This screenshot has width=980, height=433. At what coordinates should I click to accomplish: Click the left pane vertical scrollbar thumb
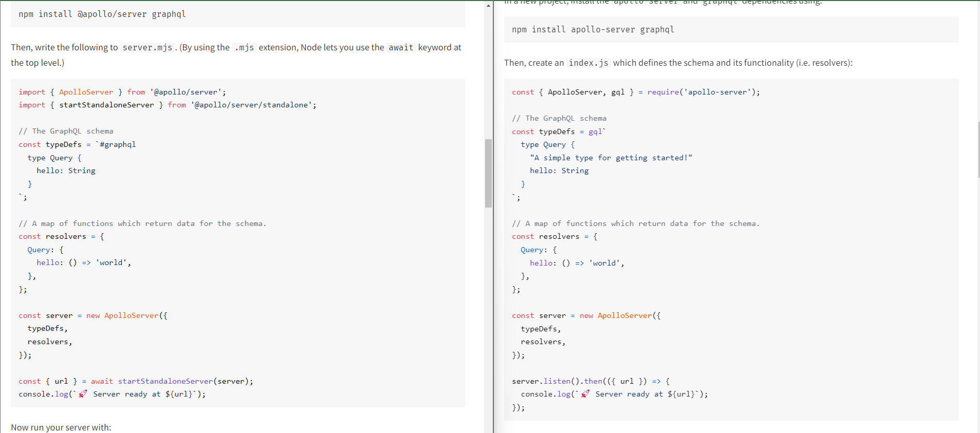(x=488, y=173)
